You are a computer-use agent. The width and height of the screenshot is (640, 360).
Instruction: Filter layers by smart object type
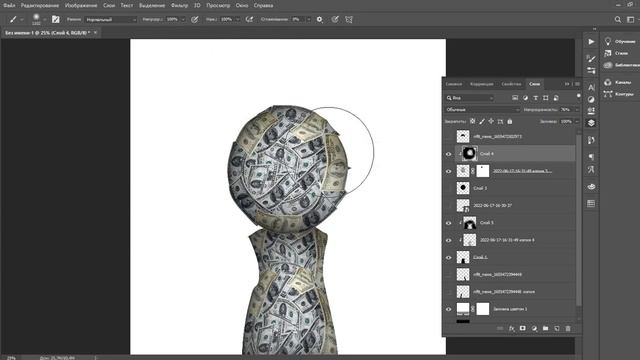[x=556, y=98]
